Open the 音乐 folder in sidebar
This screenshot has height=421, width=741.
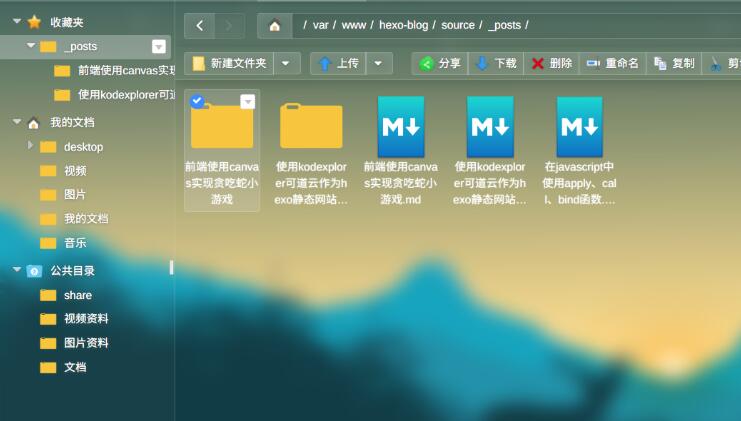point(75,243)
